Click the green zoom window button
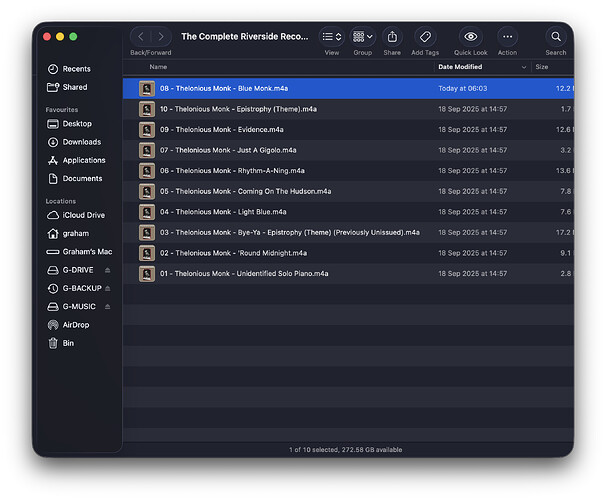The height and width of the screenshot is (500, 605). (73, 37)
